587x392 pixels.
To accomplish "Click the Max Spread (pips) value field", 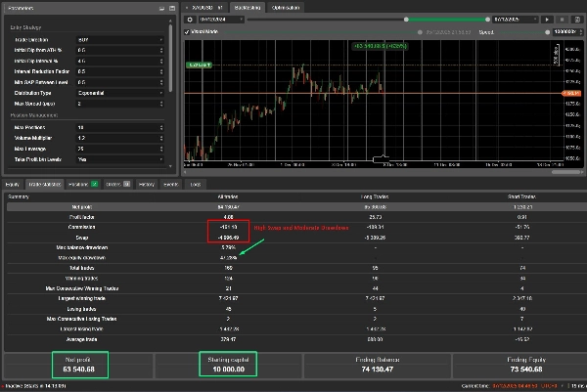I will pyautogui.click(x=117, y=104).
